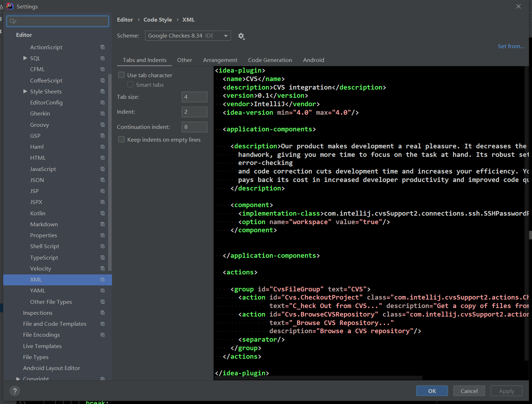This screenshot has width=532, height=404.
Task: Switch to the Other tab
Action: click(x=185, y=60)
